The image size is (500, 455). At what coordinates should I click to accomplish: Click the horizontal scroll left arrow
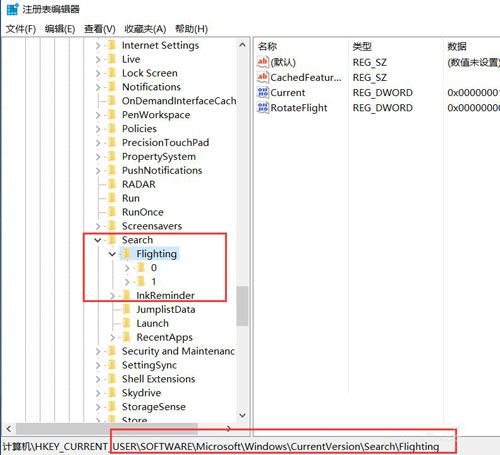click(x=9, y=429)
